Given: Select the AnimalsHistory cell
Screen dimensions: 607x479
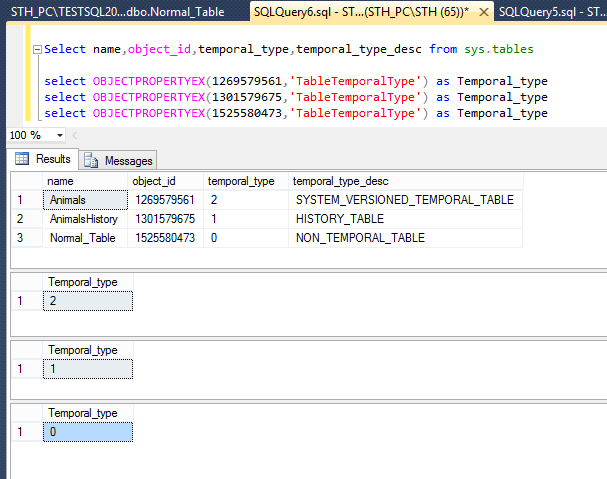Looking at the screenshot, I should click(x=85, y=219).
